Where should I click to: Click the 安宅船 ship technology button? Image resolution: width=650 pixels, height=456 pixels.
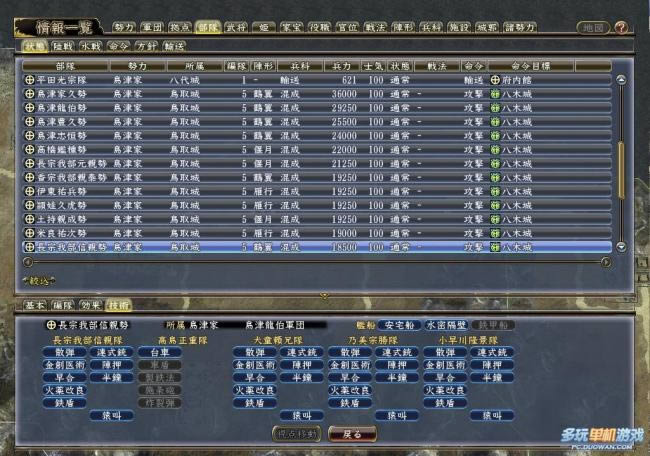pyautogui.click(x=399, y=325)
